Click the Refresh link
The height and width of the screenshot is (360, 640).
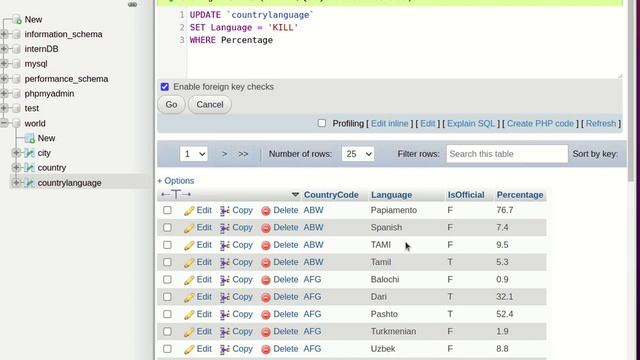pos(601,124)
